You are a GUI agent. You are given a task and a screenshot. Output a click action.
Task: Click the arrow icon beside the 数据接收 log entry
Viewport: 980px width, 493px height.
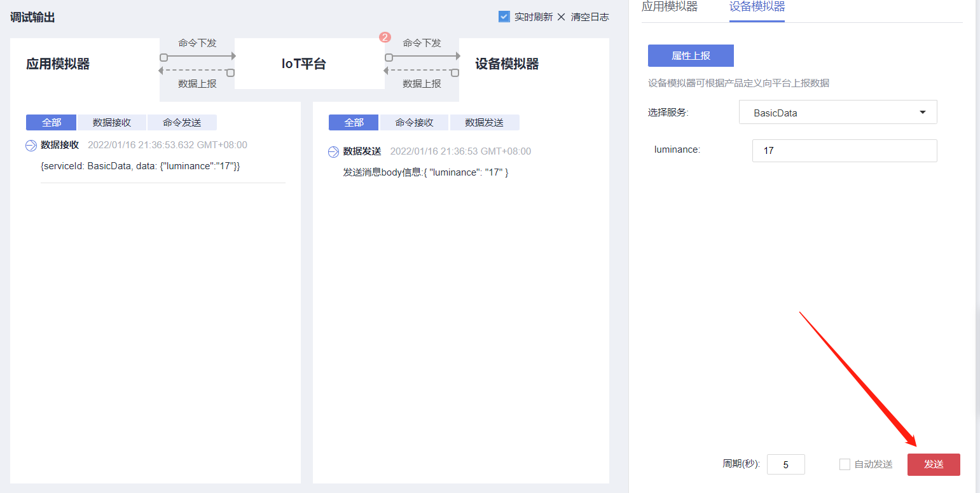coord(31,145)
